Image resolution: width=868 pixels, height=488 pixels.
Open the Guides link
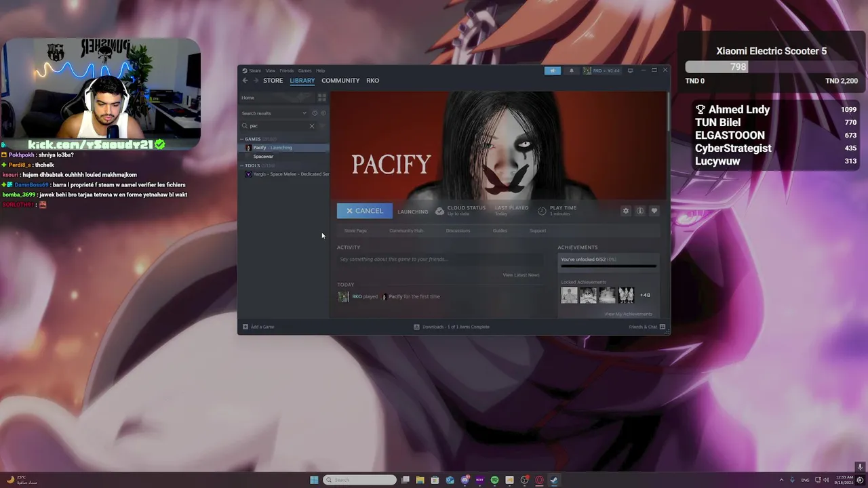pyautogui.click(x=500, y=231)
